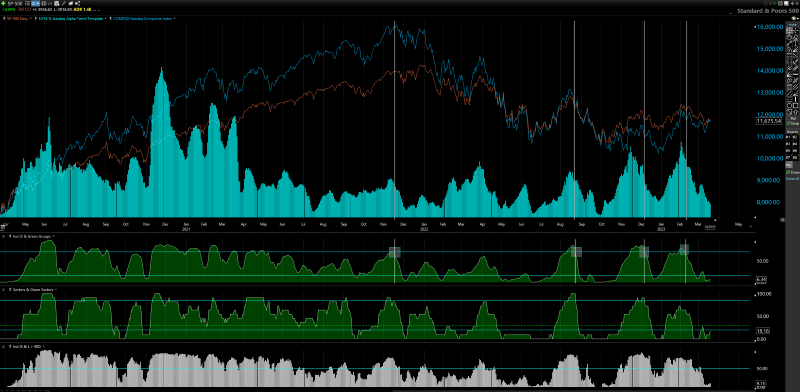Load saved drawing set #6

(x=795, y=151)
